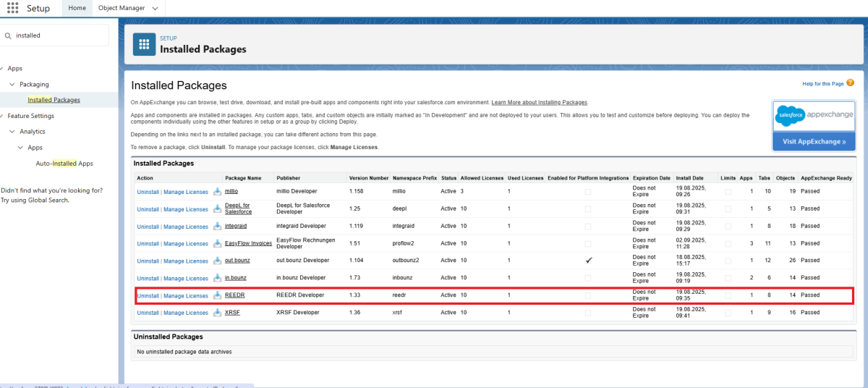Screen dimensions: 868x388
Task: Collapse the Packaging tree node
Action: pos(12,85)
